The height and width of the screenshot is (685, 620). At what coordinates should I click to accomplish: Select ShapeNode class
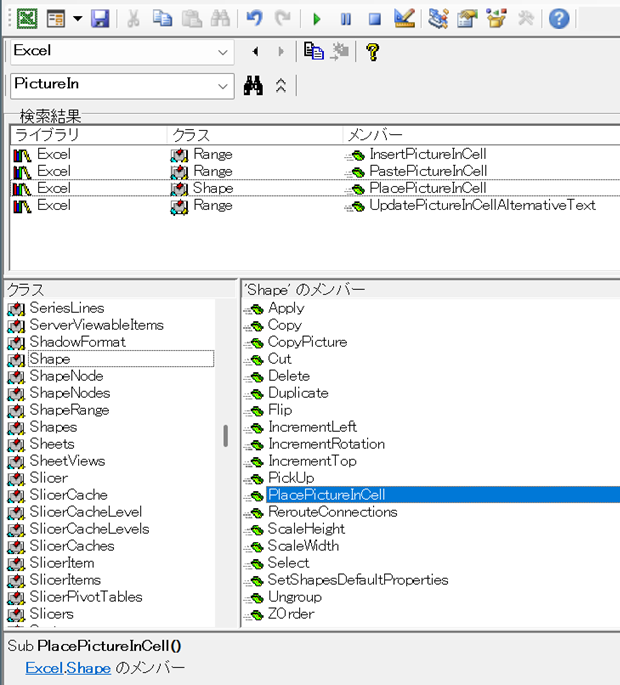click(66, 376)
